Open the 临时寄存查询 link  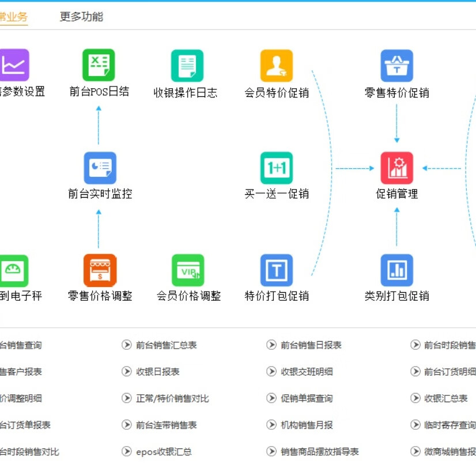tap(450, 425)
